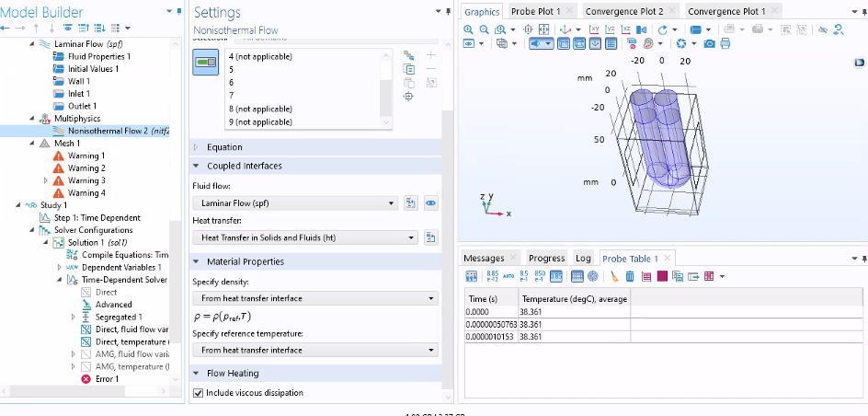Toggle the active selection switch
This screenshot has height=416, width=868.
coord(205,63)
